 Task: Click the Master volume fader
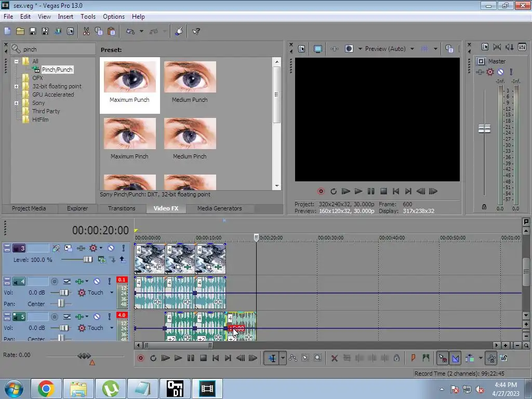point(484,129)
